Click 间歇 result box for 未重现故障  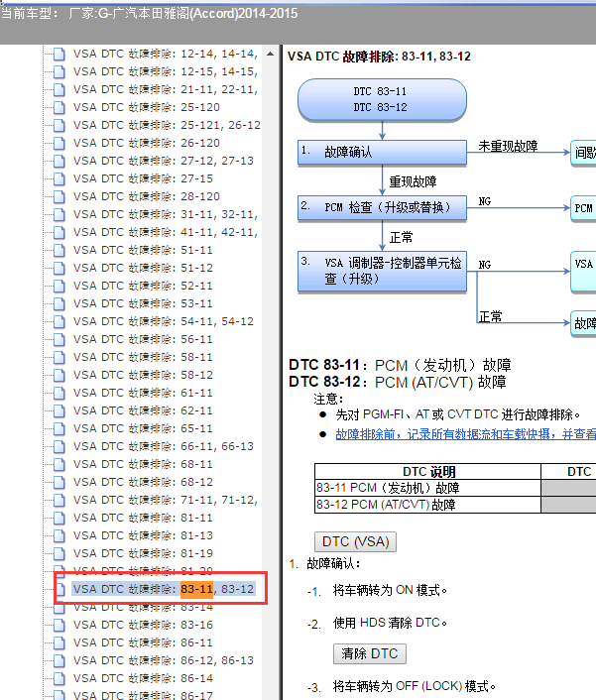point(583,153)
